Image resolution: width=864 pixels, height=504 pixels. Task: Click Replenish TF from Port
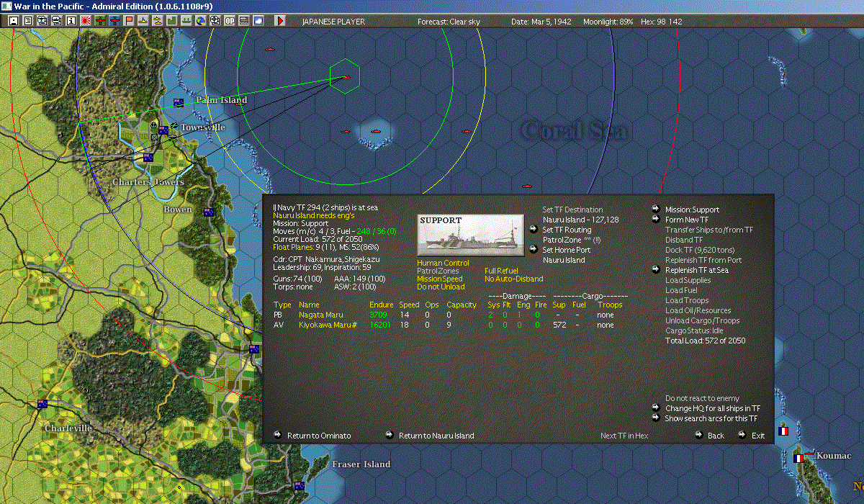pos(703,261)
